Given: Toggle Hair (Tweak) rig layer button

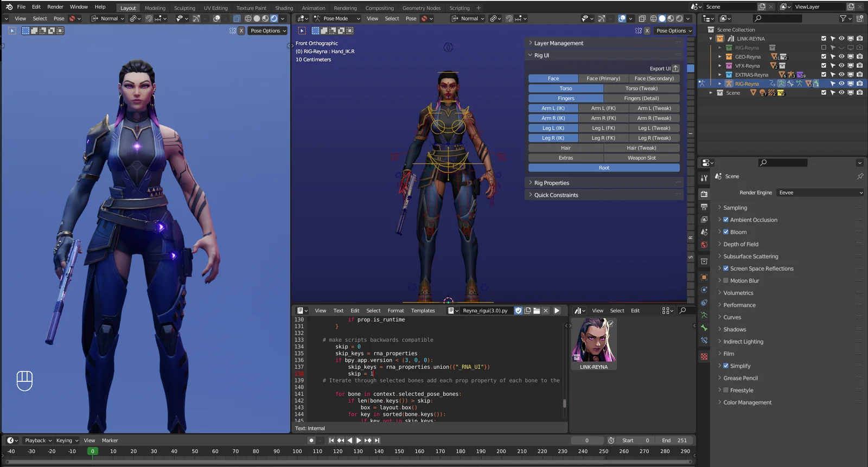Looking at the screenshot, I should click(642, 148).
